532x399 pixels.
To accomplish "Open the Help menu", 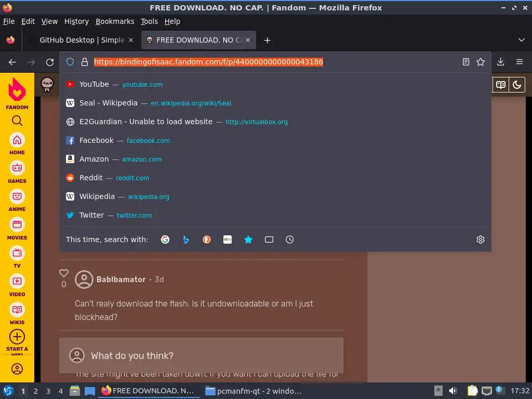I will pyautogui.click(x=172, y=21).
